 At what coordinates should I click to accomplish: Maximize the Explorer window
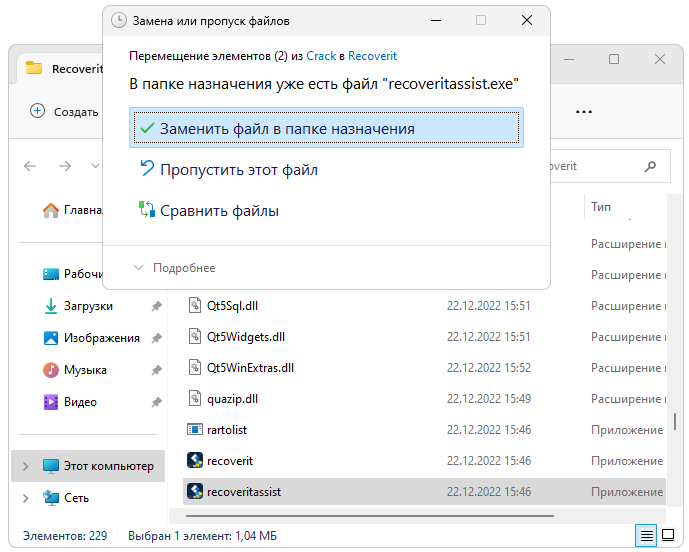(614, 59)
